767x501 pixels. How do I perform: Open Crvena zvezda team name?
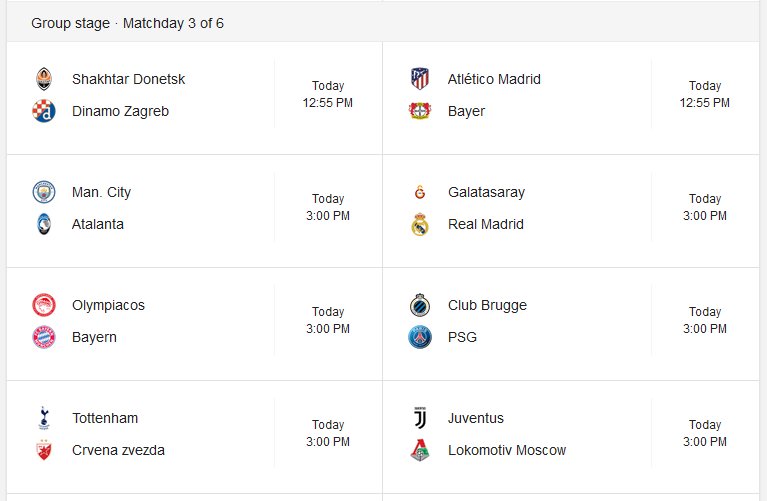tap(118, 450)
